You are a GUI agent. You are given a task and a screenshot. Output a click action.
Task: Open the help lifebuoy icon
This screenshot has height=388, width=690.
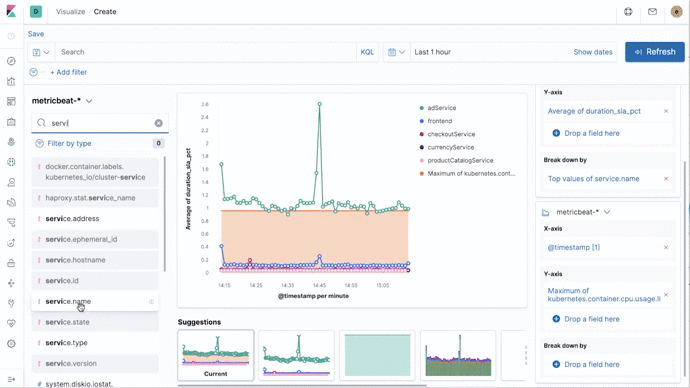pos(628,12)
